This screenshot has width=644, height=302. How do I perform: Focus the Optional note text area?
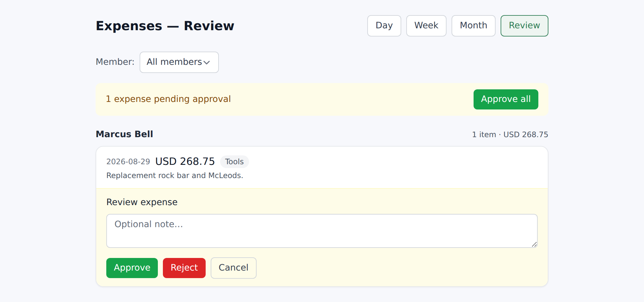[322, 231]
